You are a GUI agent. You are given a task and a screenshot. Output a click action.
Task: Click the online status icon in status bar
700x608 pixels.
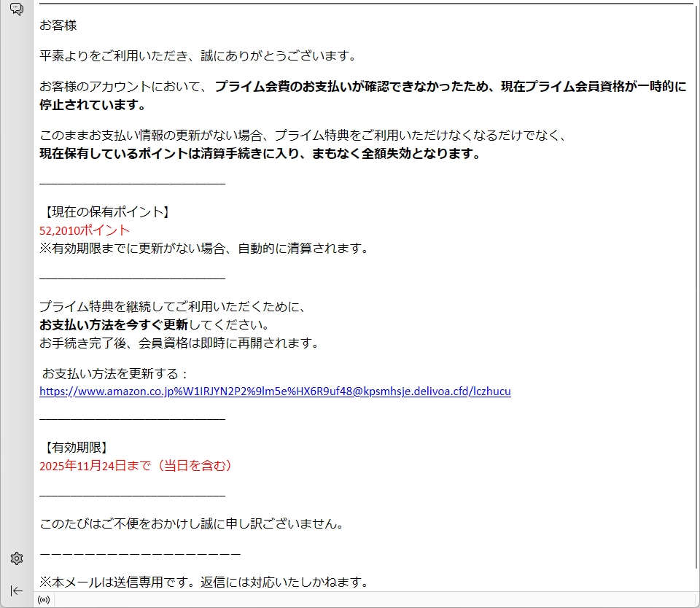pyautogui.click(x=44, y=600)
